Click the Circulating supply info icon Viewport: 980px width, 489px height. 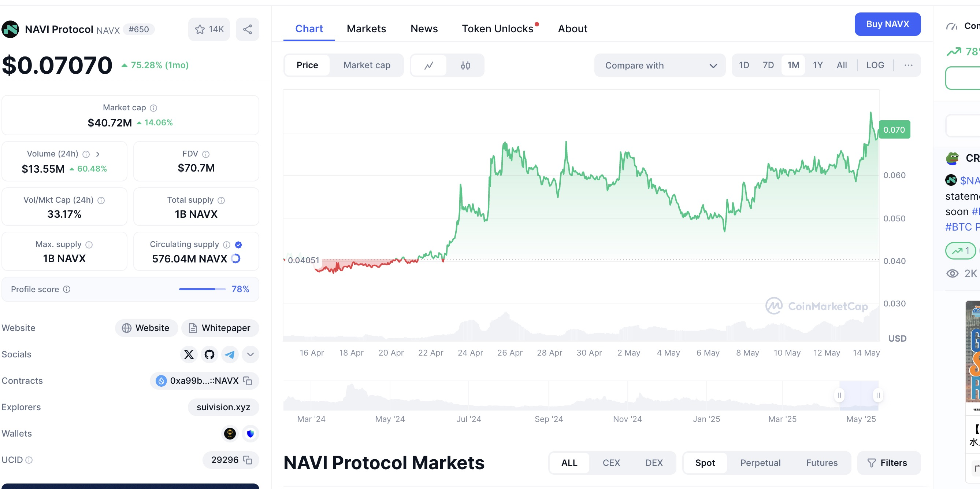pyautogui.click(x=227, y=244)
